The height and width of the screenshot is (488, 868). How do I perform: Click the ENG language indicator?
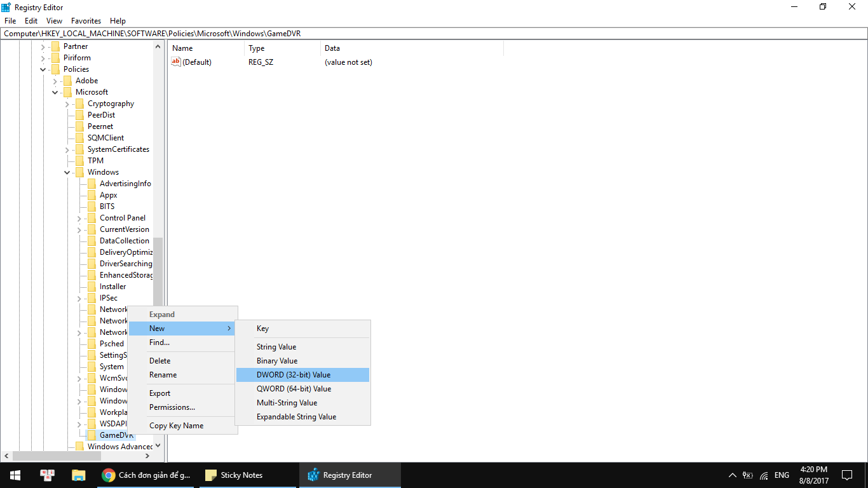pyautogui.click(x=781, y=475)
